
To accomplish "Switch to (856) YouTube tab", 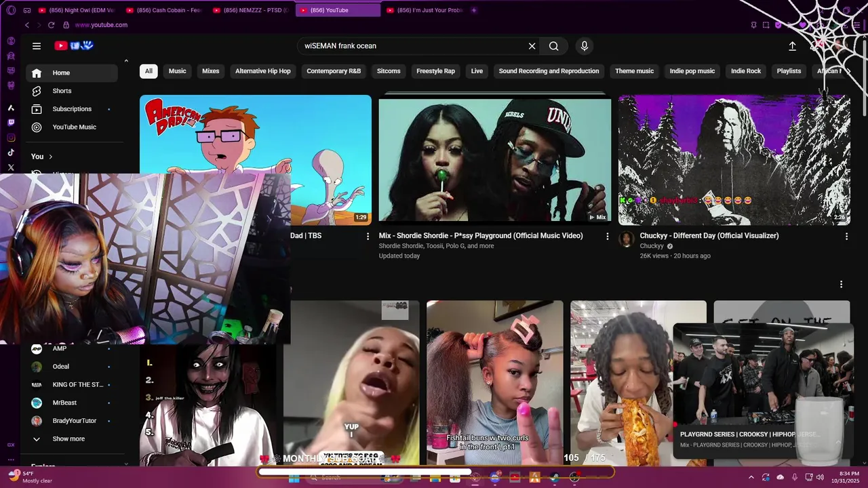I will [x=337, y=10].
